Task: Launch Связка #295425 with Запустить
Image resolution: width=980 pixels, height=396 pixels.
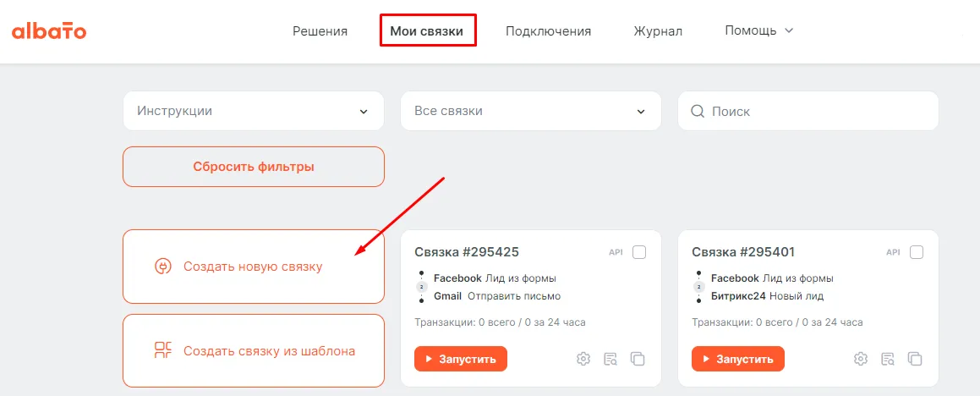Action: [x=461, y=359]
